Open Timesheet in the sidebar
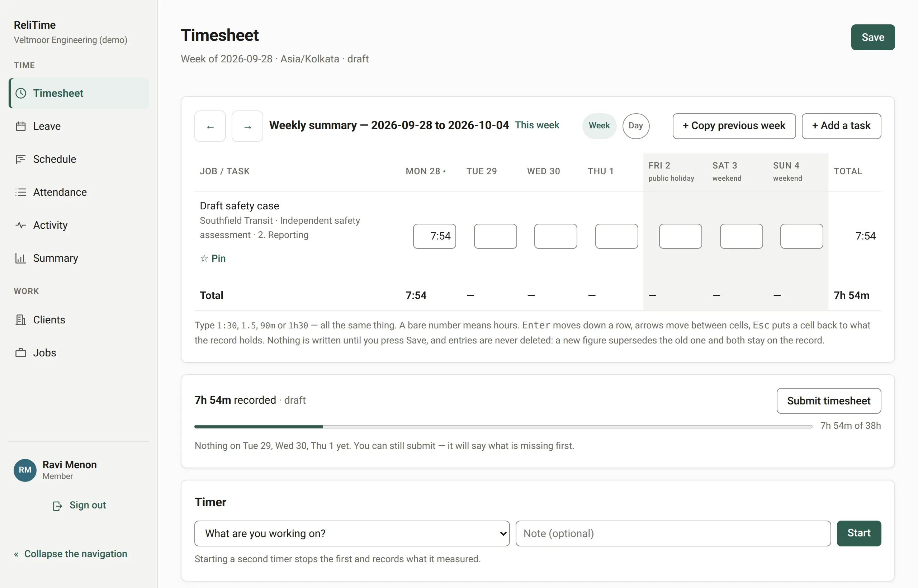 pos(79,93)
